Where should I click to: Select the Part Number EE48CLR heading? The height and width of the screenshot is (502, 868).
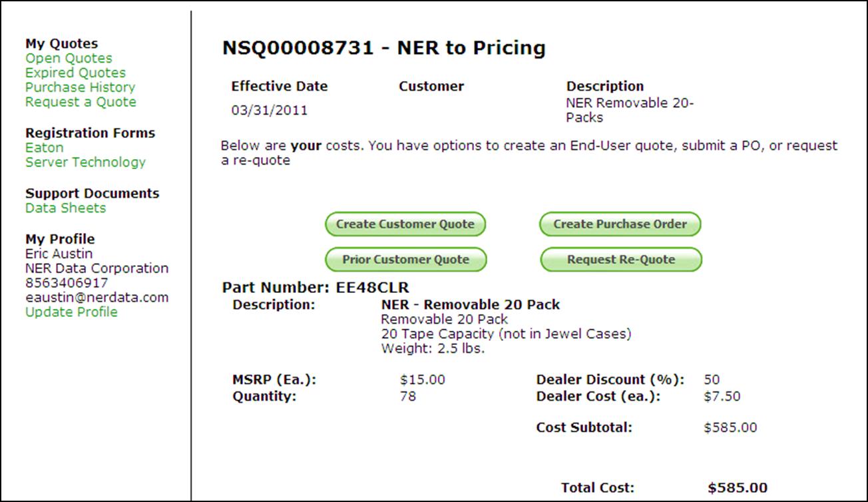point(316,288)
